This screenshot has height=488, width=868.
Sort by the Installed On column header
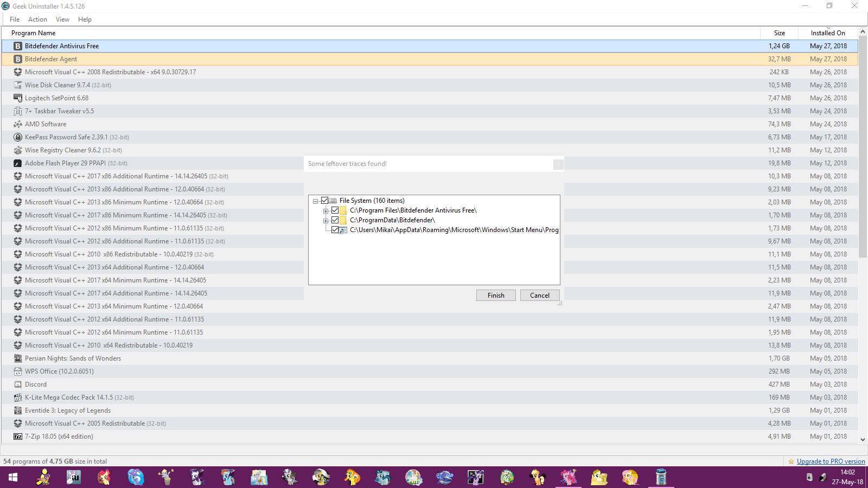[x=828, y=33]
